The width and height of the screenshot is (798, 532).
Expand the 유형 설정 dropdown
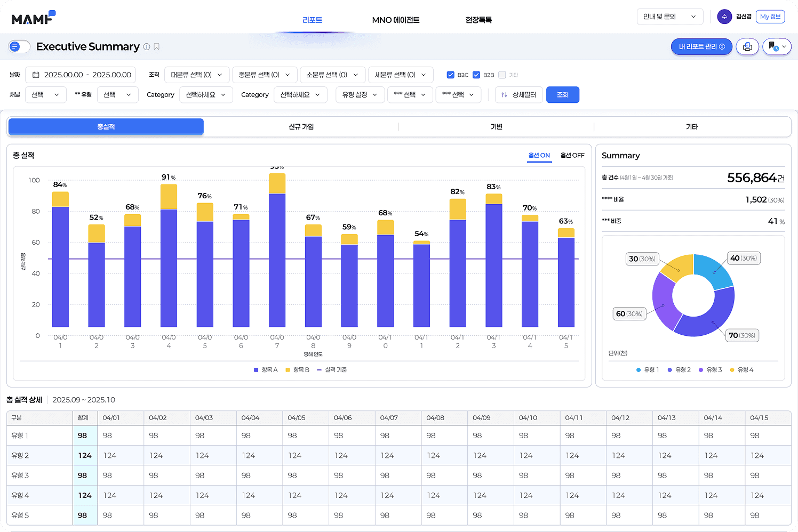coord(360,95)
